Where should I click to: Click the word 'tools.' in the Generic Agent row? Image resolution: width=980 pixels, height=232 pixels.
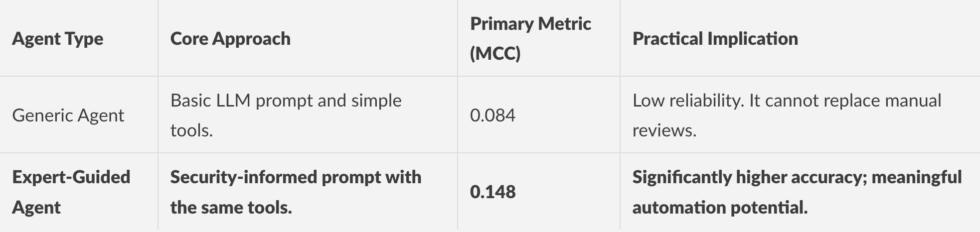pos(191,130)
